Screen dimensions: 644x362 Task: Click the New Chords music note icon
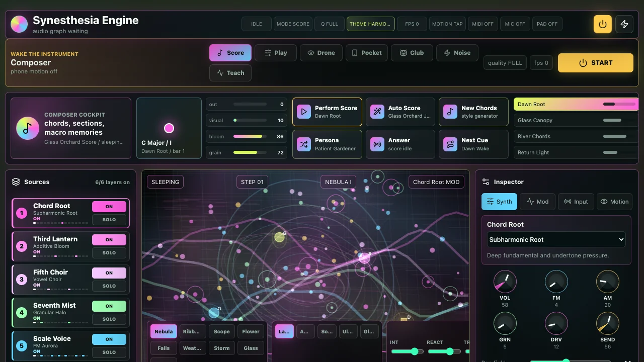point(450,112)
